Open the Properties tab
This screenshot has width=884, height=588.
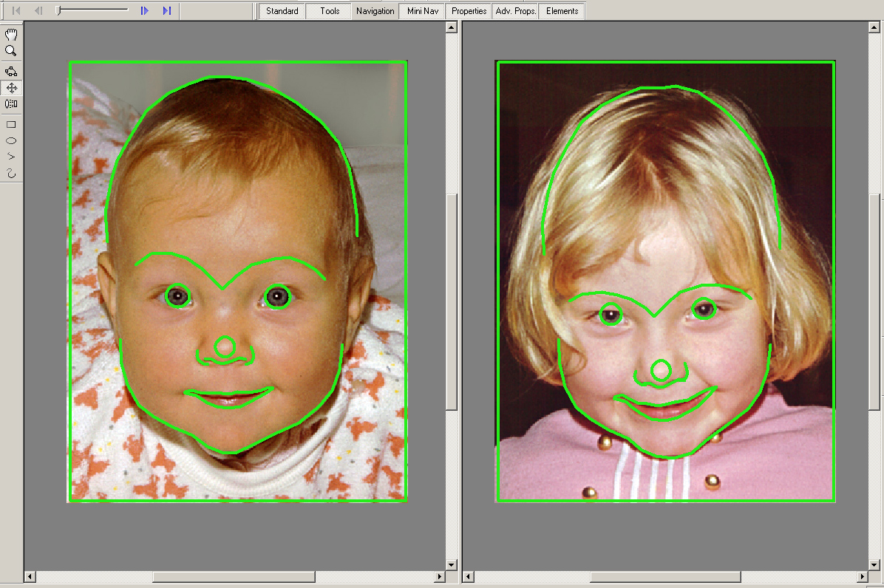(469, 10)
